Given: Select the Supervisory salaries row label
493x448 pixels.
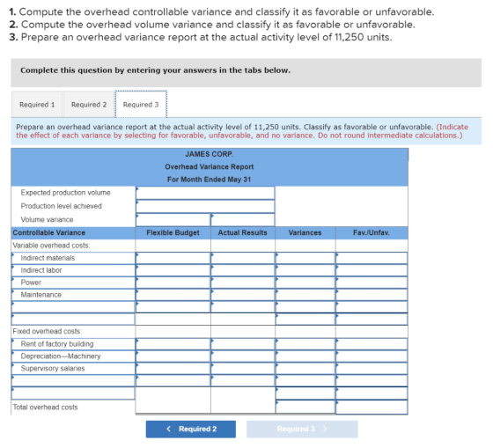Looking at the screenshot, I should (73, 369).
